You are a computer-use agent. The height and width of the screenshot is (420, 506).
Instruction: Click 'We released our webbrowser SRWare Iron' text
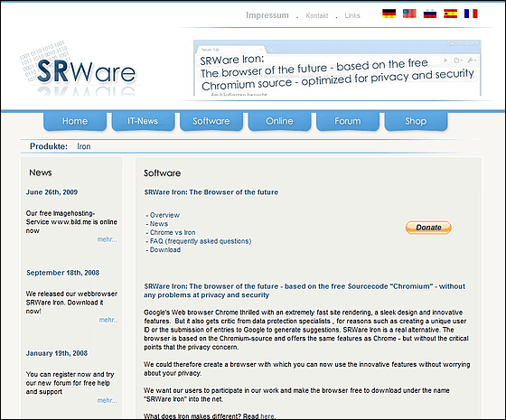tap(71, 303)
